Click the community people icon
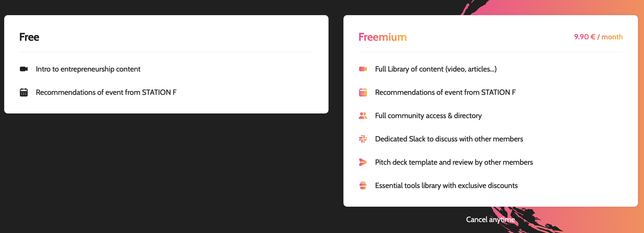 tap(363, 116)
